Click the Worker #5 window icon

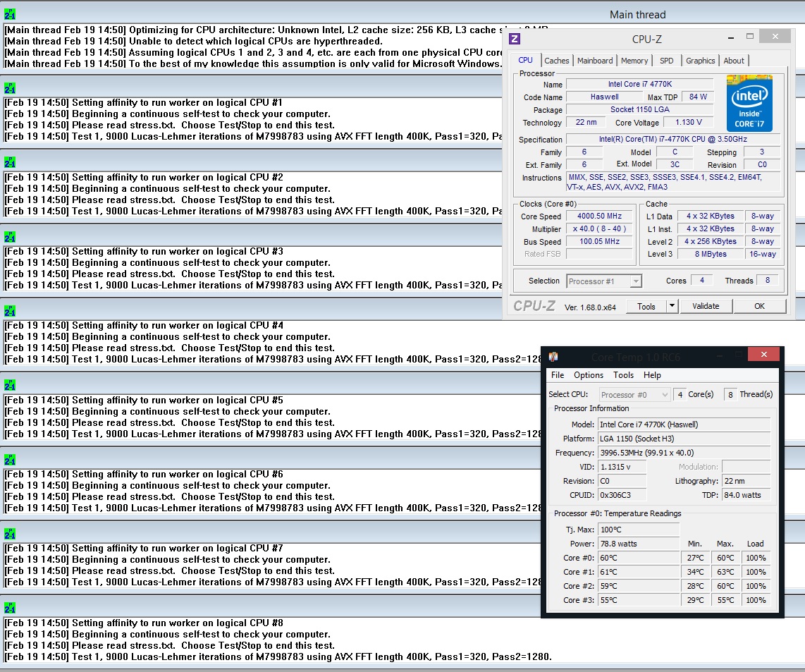(x=10, y=385)
